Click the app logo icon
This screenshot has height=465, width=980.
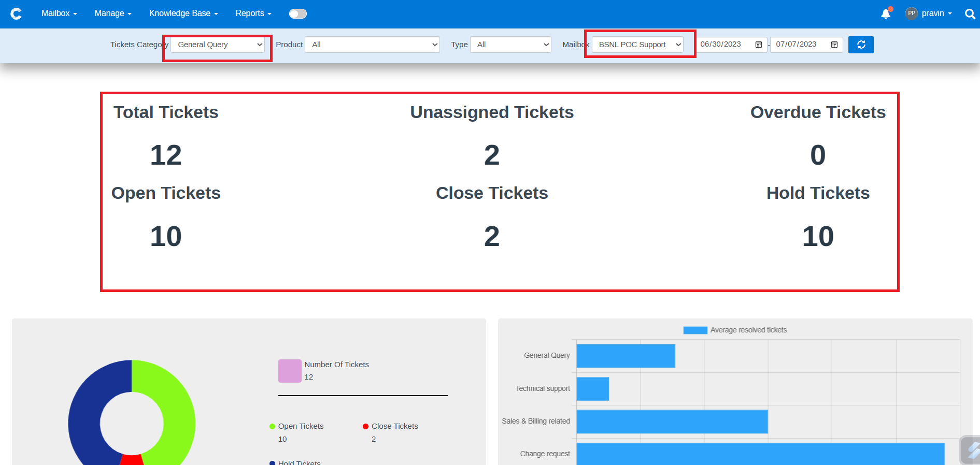[x=16, y=13]
